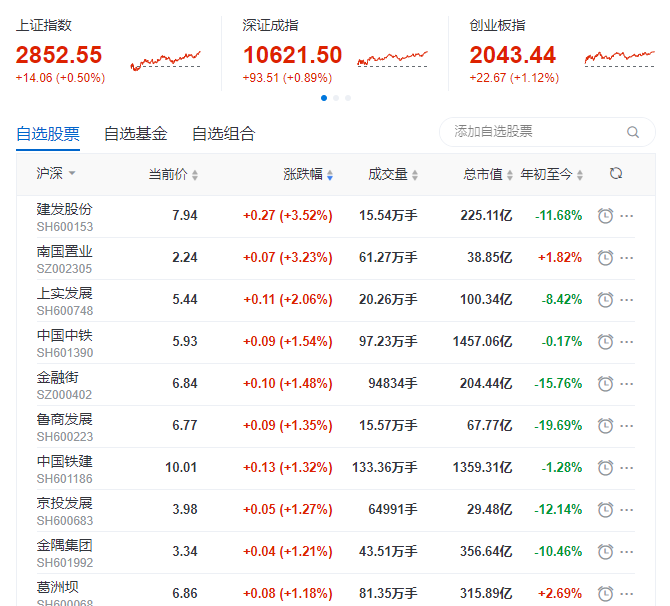
Task: Sort by 总市值 column
Action: (x=488, y=174)
